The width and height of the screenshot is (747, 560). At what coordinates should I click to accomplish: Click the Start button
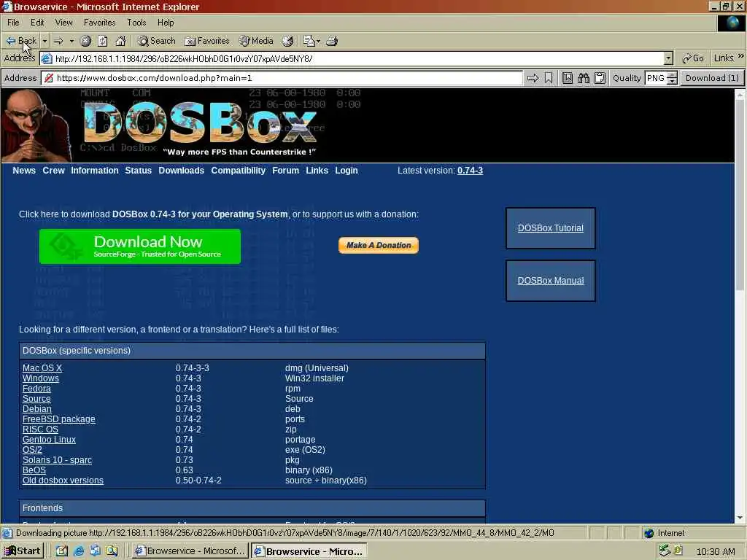(23, 551)
